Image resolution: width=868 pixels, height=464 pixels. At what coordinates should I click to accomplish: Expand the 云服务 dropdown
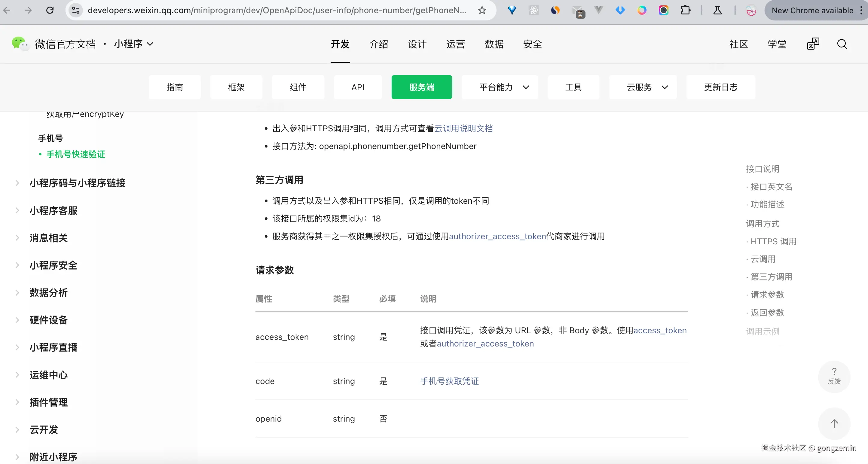tap(643, 87)
